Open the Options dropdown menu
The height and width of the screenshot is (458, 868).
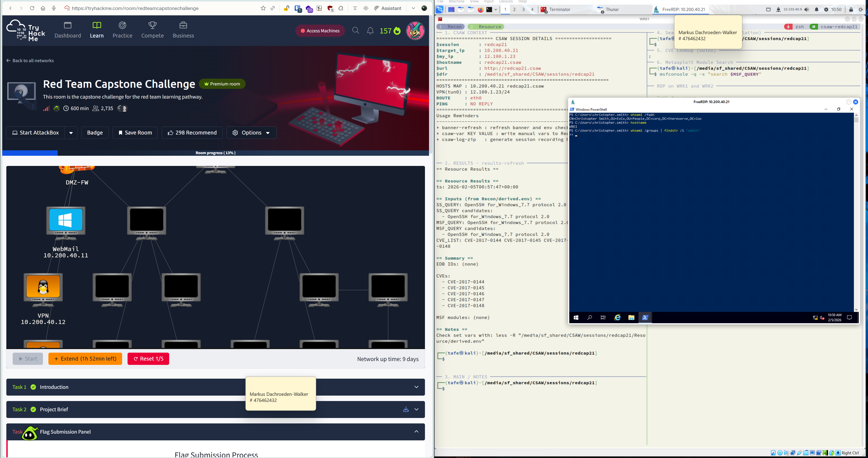click(x=251, y=133)
